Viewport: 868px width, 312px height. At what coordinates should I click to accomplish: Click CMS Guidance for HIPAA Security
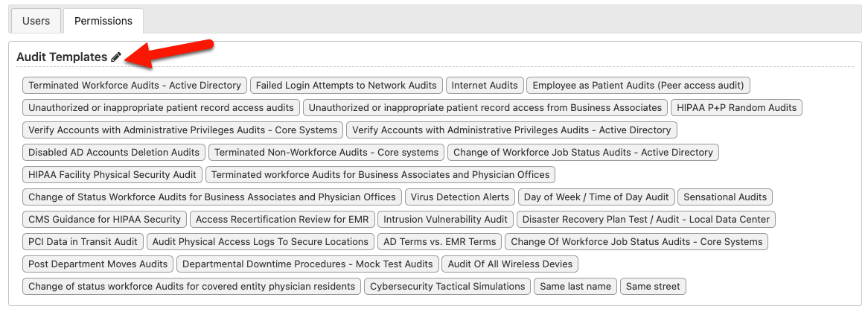[105, 219]
